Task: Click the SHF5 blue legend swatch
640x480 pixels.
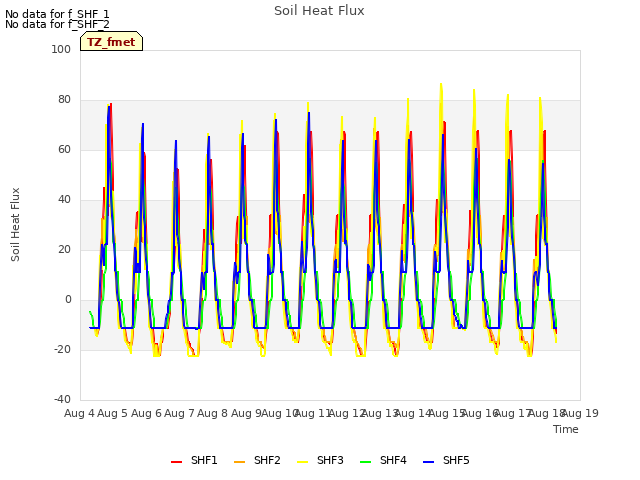Action: coord(429,462)
